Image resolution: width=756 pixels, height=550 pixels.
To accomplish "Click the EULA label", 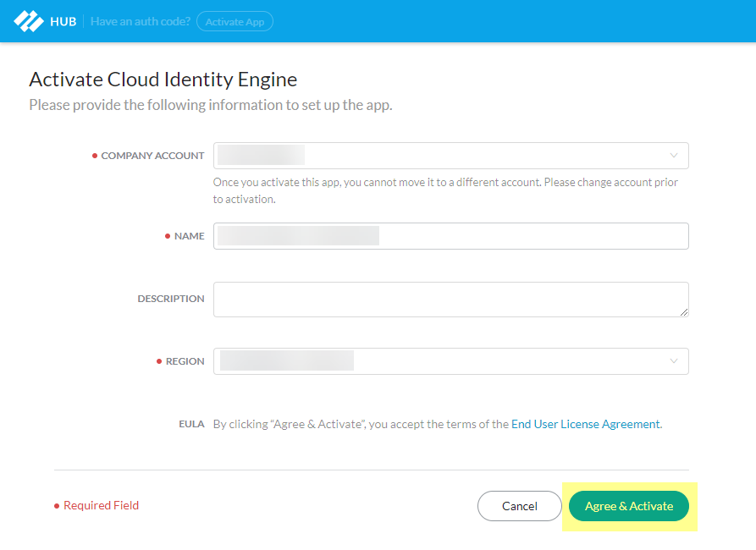I will tap(192, 423).
